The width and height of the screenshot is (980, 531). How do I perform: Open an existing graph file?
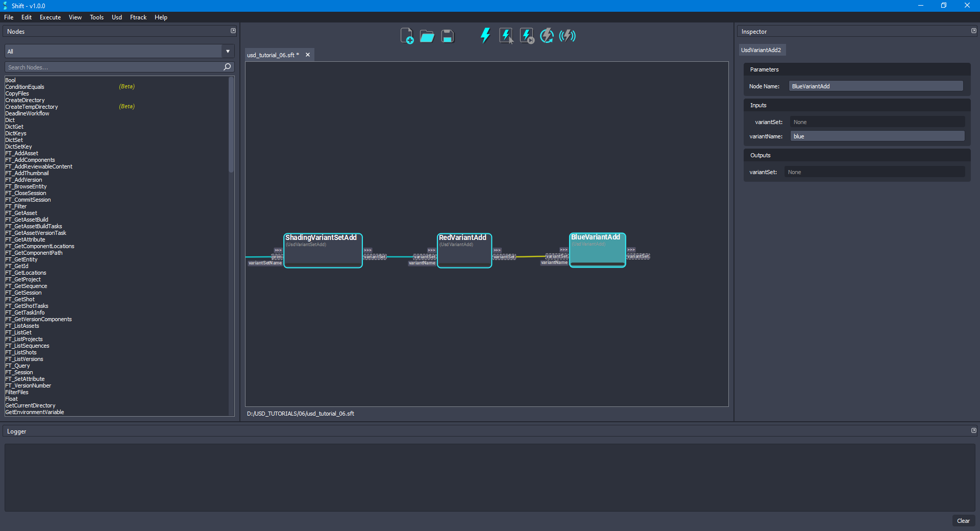click(x=427, y=36)
